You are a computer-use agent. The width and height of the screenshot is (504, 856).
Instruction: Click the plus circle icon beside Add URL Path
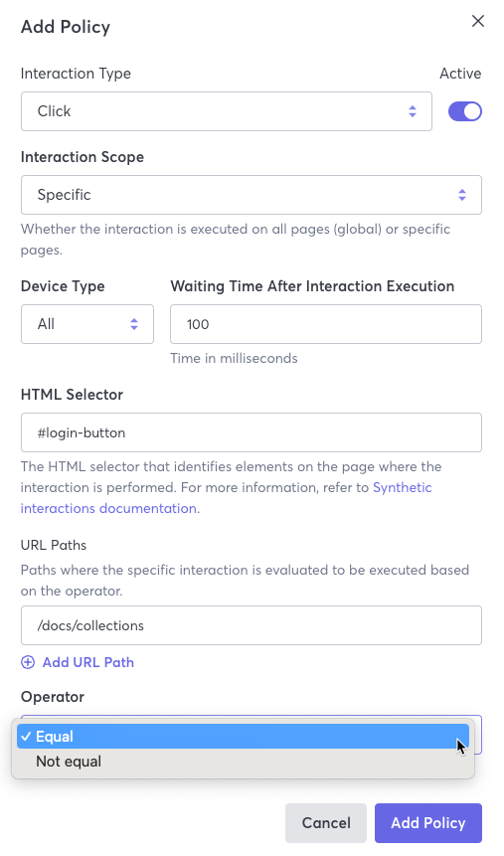pyautogui.click(x=27, y=662)
